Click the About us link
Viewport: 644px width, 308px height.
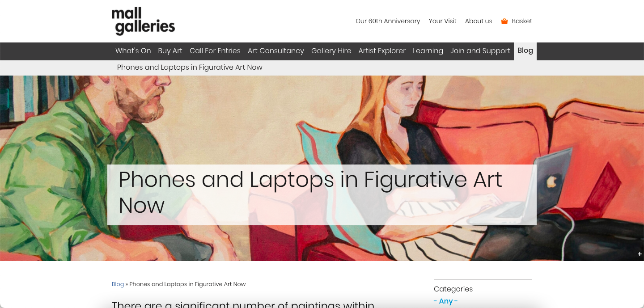[479, 21]
